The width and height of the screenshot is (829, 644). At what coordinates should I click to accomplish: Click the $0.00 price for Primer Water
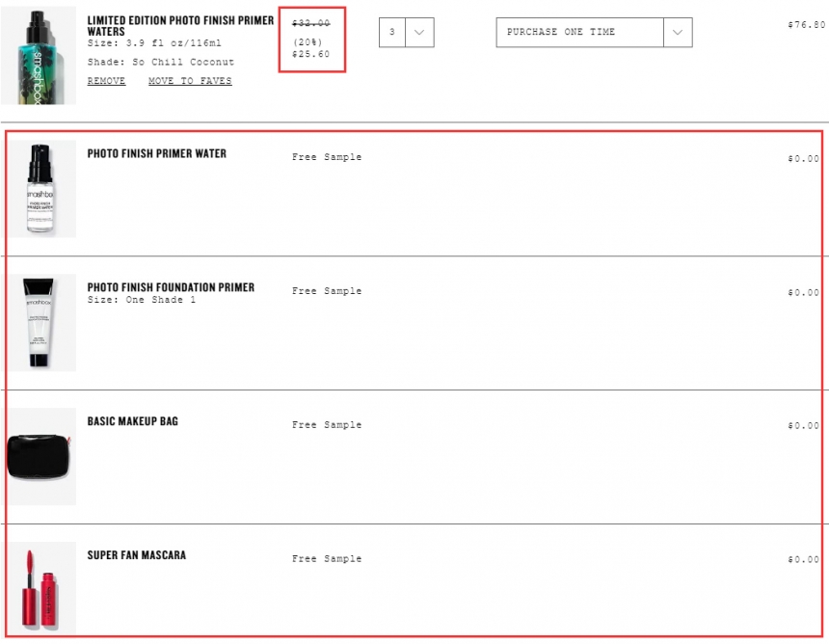(803, 159)
